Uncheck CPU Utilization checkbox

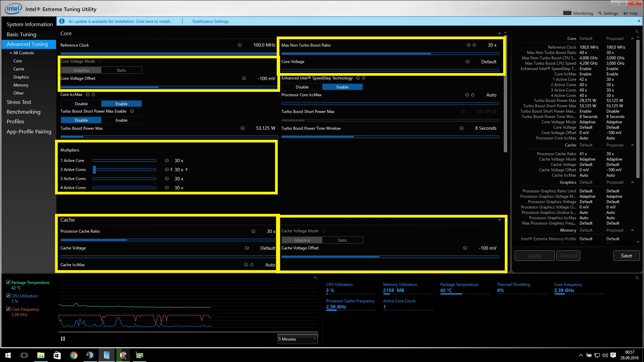coord(8,296)
